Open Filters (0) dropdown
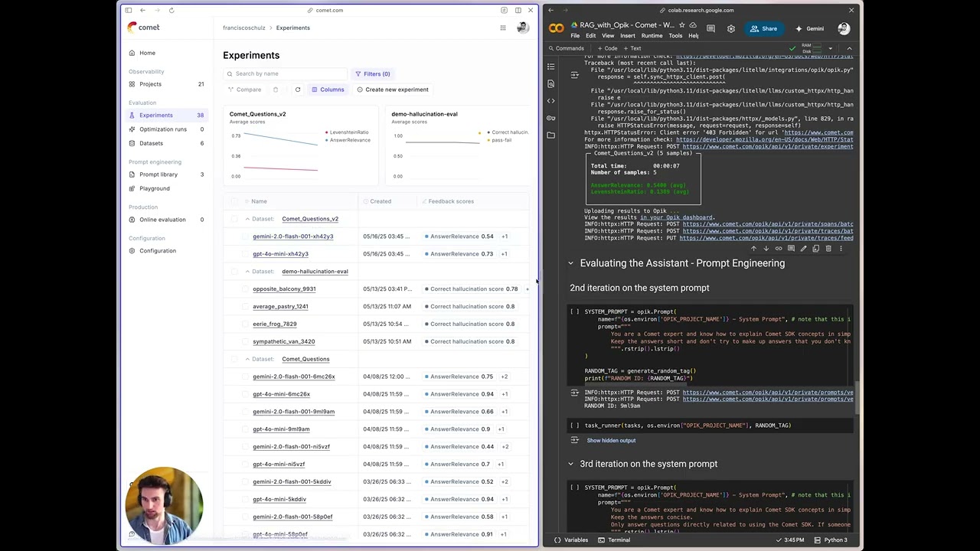Viewport: 980px width, 551px height. pyautogui.click(x=373, y=73)
